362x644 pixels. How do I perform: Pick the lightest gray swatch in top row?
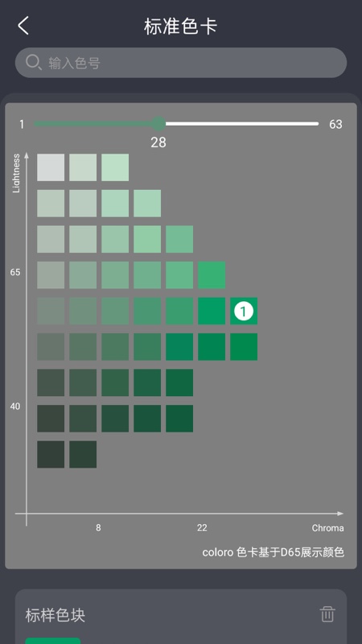tap(51, 167)
